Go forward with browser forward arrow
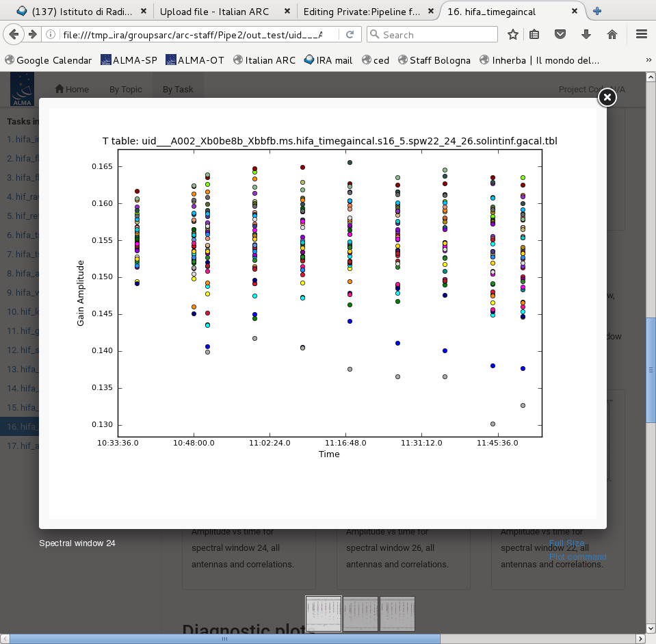The image size is (656, 644). (33, 34)
